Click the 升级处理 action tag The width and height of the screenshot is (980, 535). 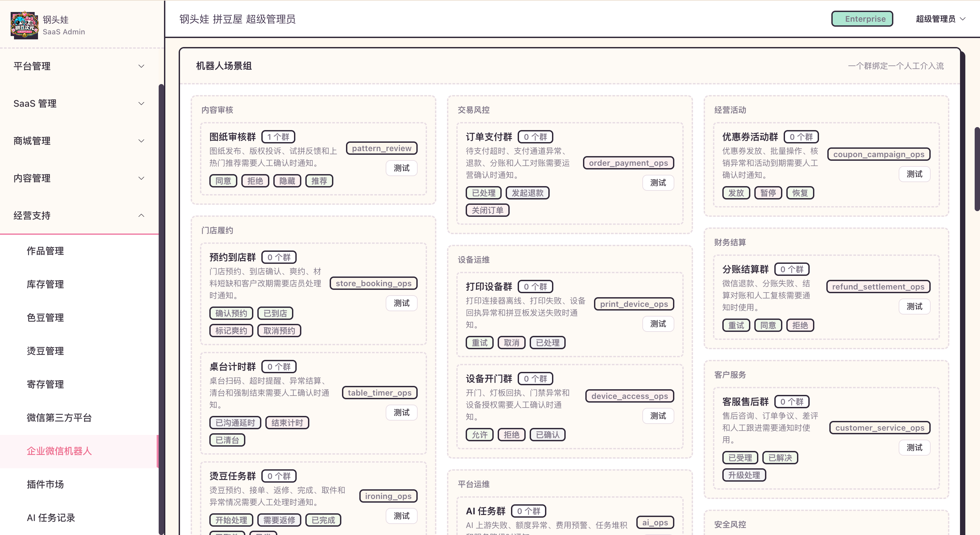[744, 475]
